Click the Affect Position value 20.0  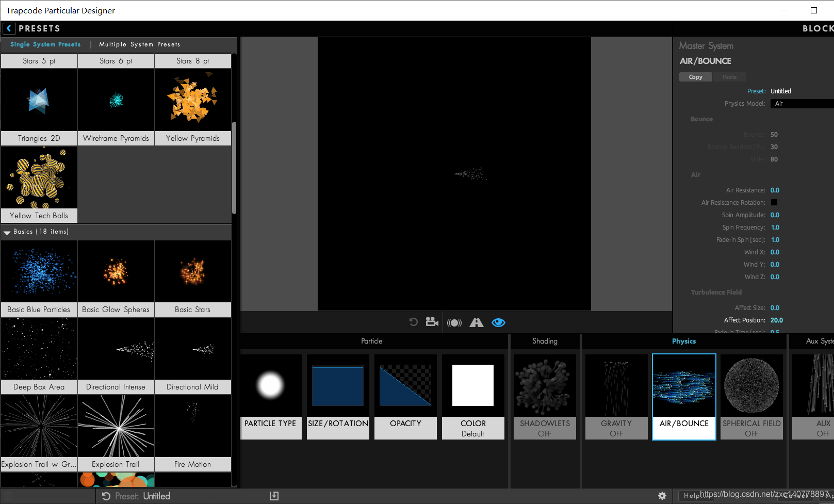tap(777, 320)
